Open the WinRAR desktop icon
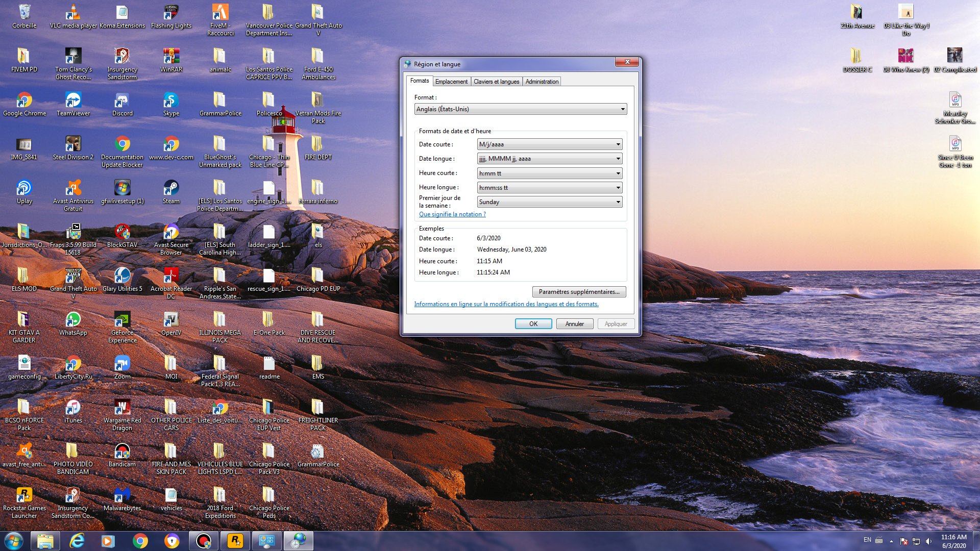This screenshot has width=980, height=551. tap(171, 57)
